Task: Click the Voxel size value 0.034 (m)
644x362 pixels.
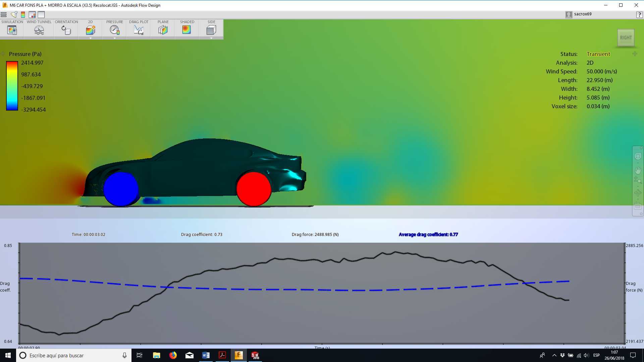Action: 598,106
